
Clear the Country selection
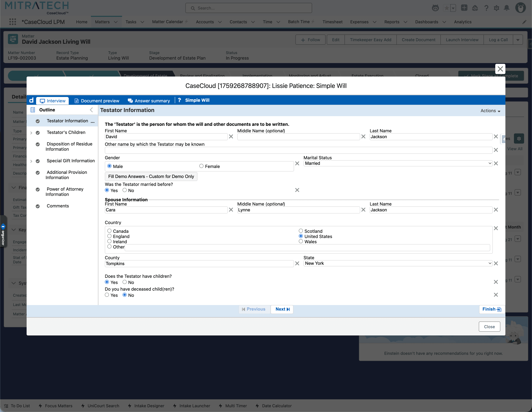496,228
